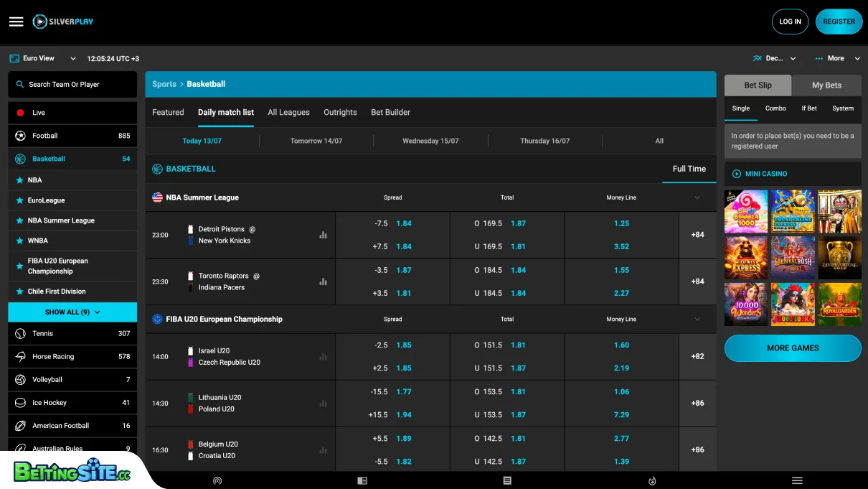The height and width of the screenshot is (489, 868).
Task: Open the Outrights tab
Action: pyautogui.click(x=340, y=112)
